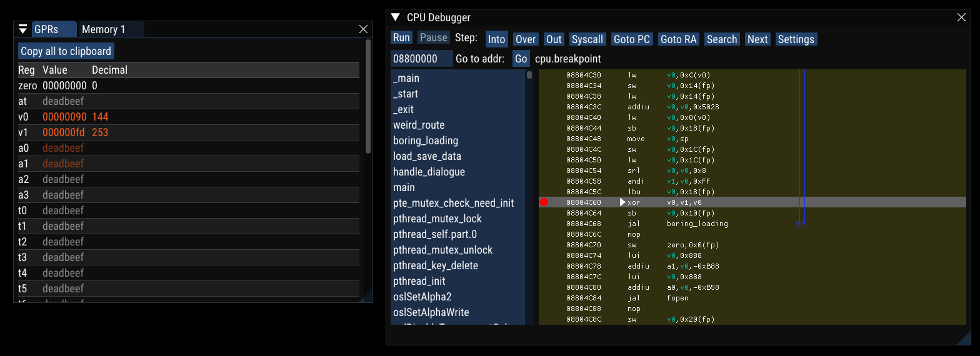This screenshot has width=980, height=356.
Task: Select disassembly line 08804C74 lui
Action: coord(752,255)
